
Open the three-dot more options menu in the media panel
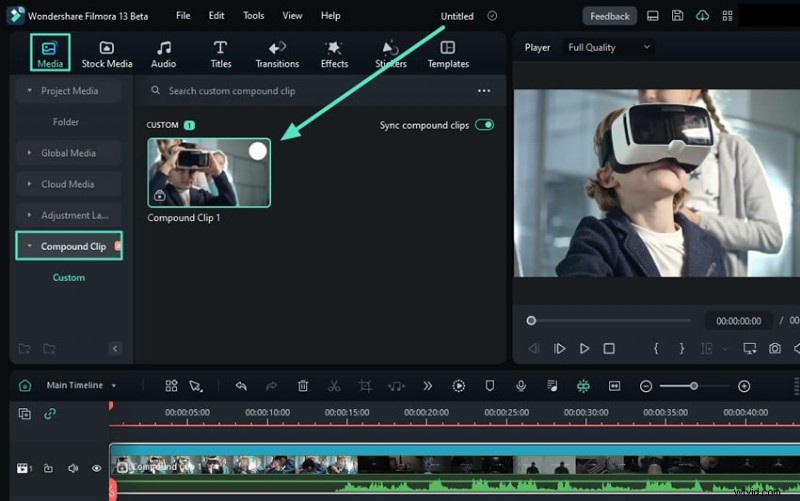(x=484, y=91)
